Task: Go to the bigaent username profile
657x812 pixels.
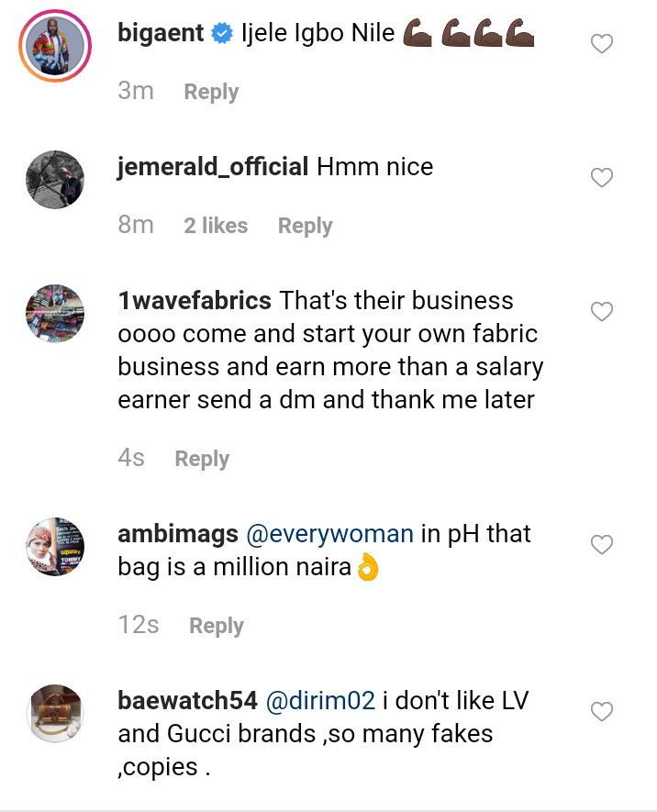Action: tap(161, 34)
